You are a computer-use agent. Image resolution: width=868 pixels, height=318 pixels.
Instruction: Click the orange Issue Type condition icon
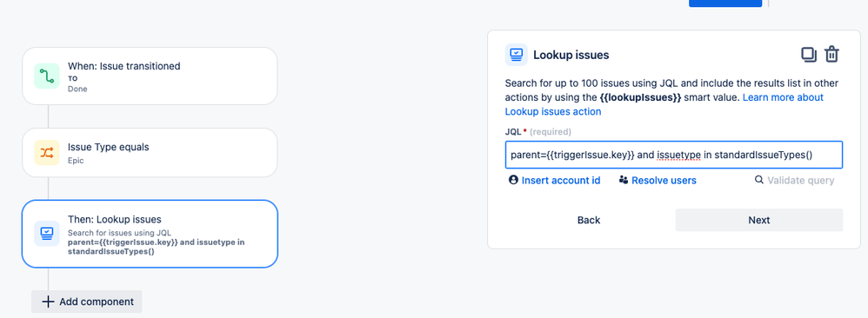pos(46,153)
